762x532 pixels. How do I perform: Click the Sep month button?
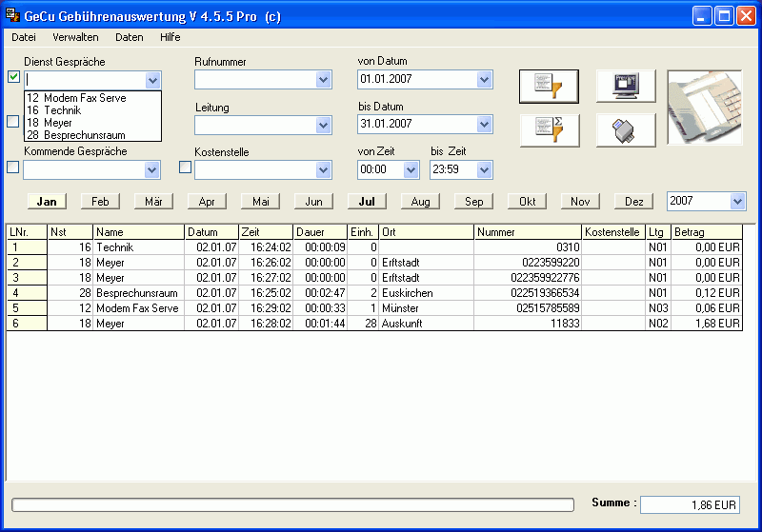click(473, 202)
